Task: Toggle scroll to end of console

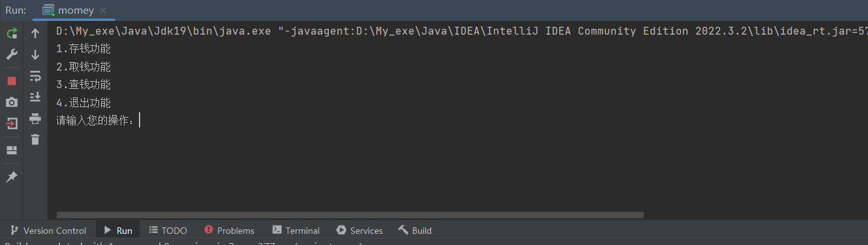Action: pyautogui.click(x=35, y=97)
